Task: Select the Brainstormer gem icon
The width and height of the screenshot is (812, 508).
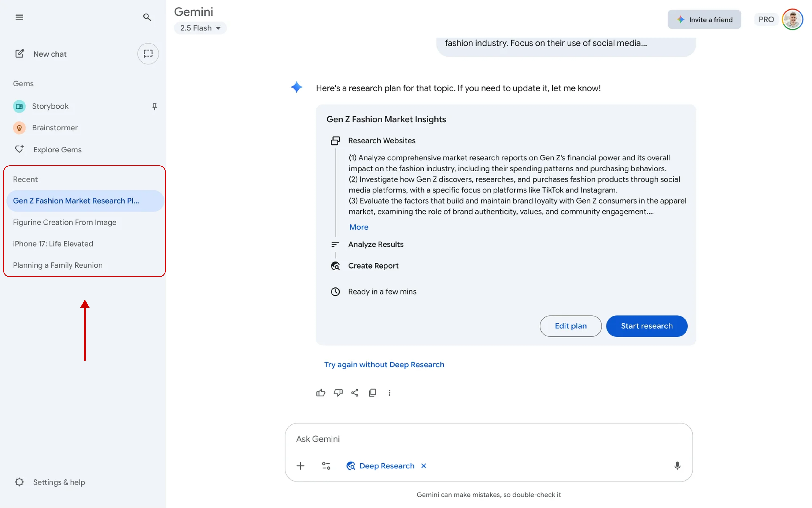Action: [19, 128]
